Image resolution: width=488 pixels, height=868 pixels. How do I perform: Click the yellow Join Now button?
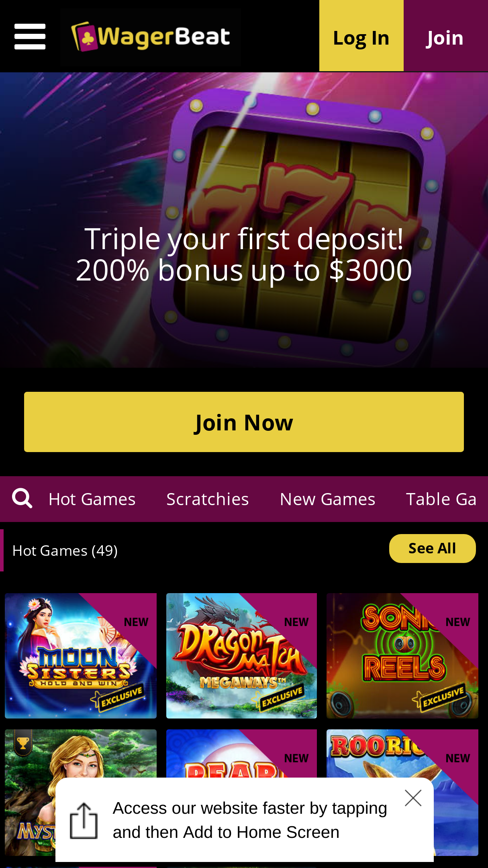click(x=244, y=422)
